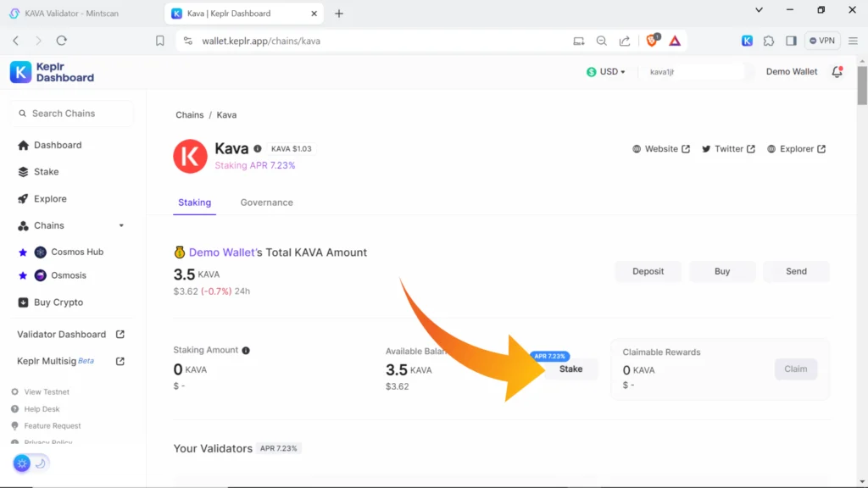
Task: Open the Explorer external link
Action: click(796, 149)
